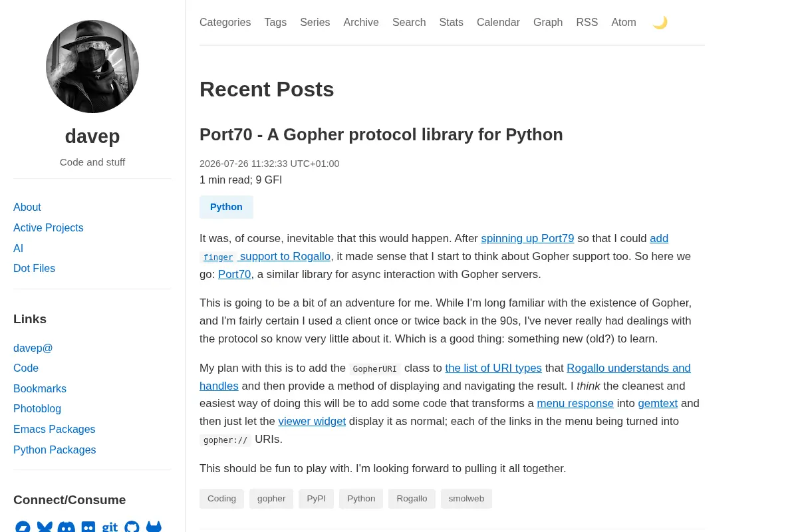This screenshot has height=532, width=798.
Task: Open the Python Packages link
Action: [55, 450]
